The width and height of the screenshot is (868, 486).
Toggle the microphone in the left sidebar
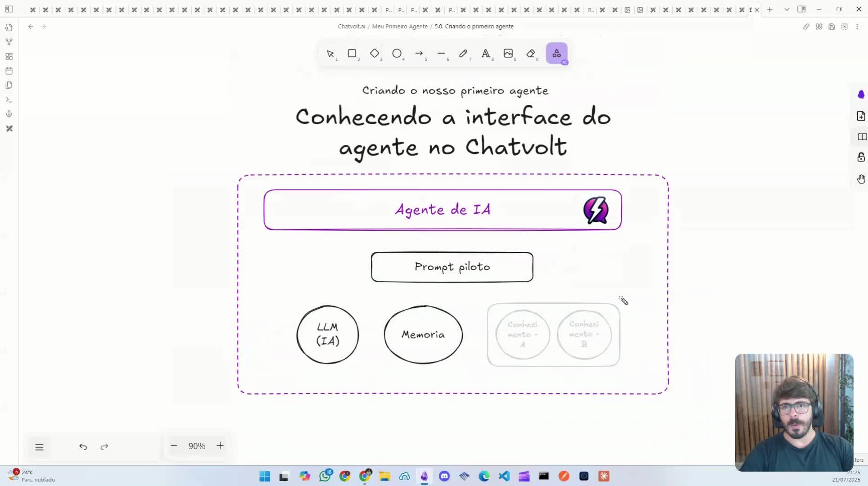click(9, 114)
